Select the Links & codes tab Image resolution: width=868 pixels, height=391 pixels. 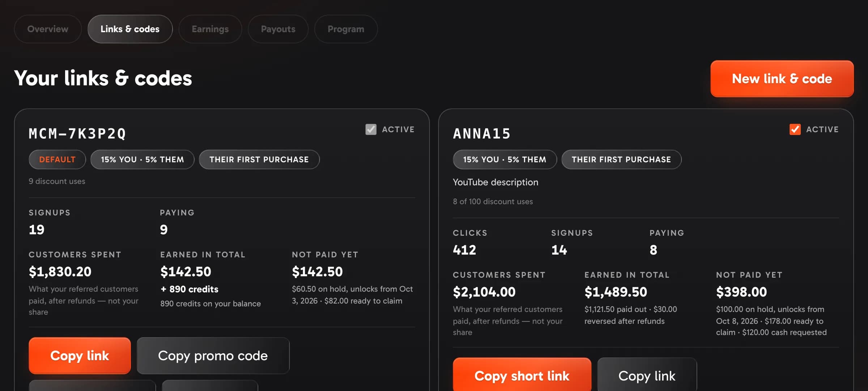pyautogui.click(x=130, y=29)
